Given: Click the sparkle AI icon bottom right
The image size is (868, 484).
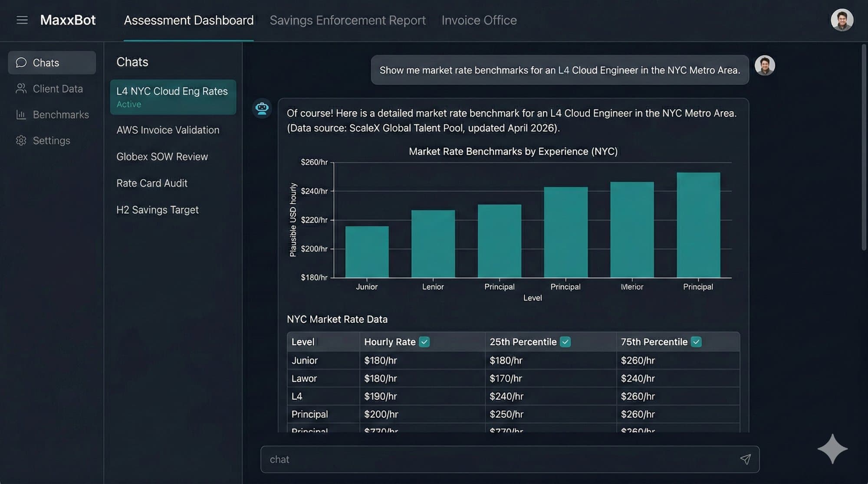Looking at the screenshot, I should (832, 449).
